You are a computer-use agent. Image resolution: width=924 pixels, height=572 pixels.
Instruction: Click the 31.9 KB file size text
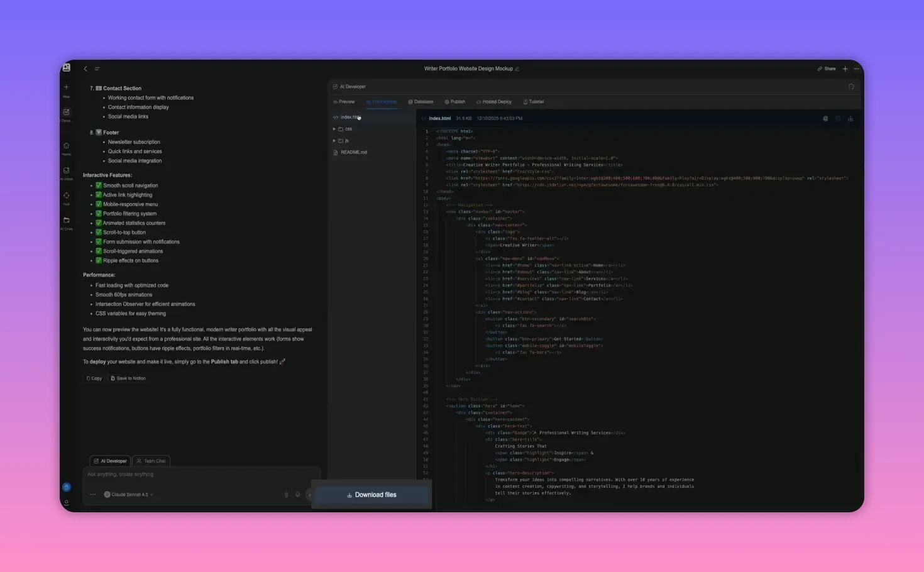463,118
